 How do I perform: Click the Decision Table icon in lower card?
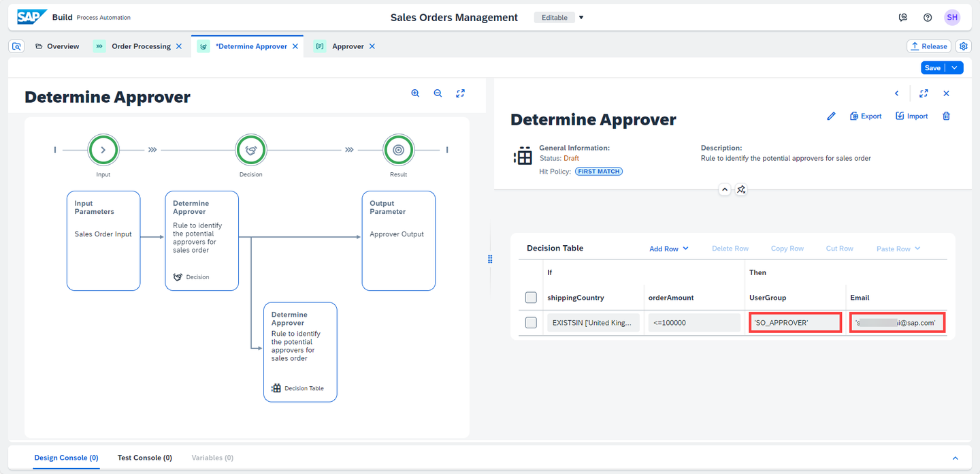276,388
